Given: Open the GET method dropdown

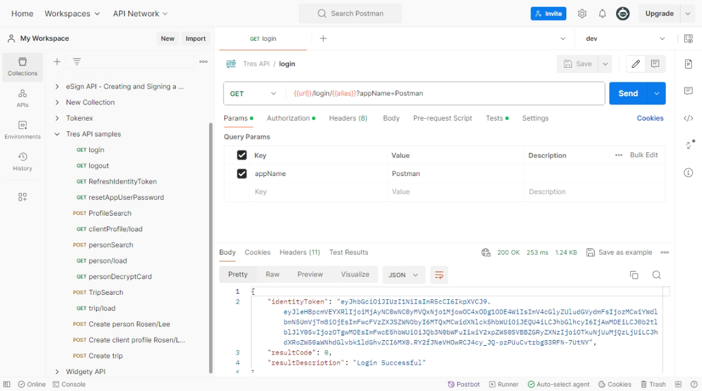Looking at the screenshot, I should point(253,93).
